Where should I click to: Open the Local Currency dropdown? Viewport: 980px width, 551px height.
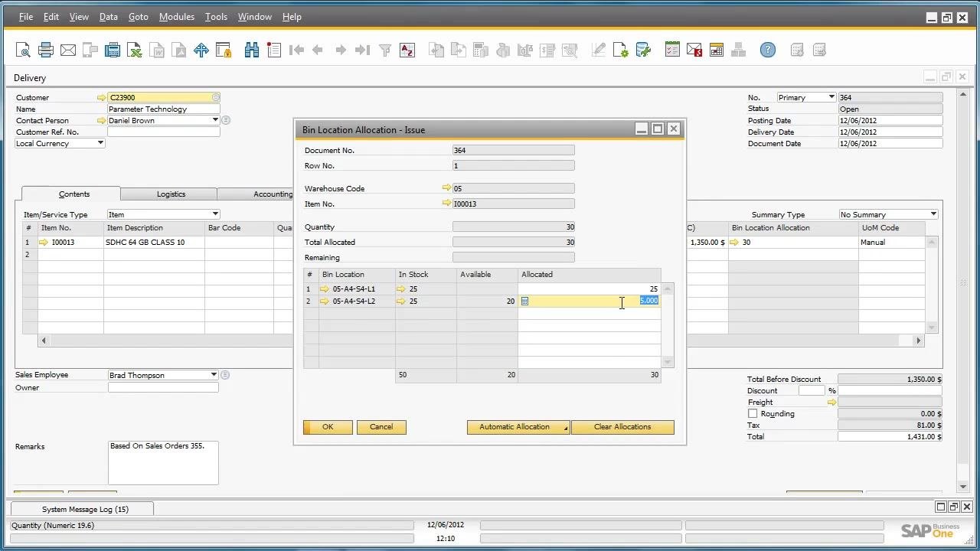point(100,143)
